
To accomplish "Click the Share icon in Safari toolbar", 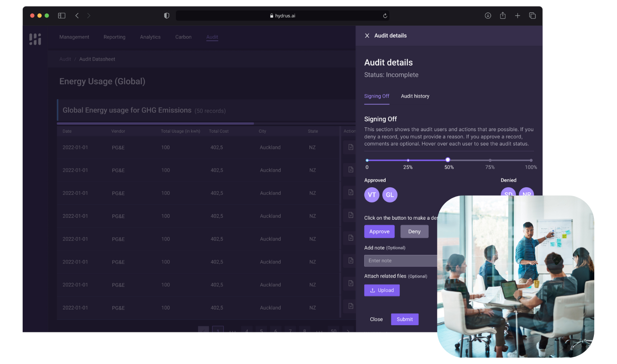I will [502, 15].
